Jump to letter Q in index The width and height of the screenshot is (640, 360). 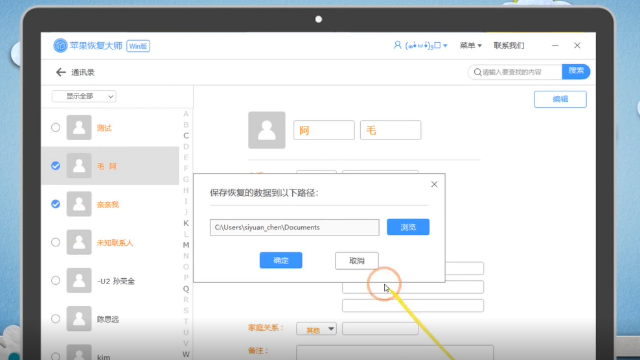(186, 289)
